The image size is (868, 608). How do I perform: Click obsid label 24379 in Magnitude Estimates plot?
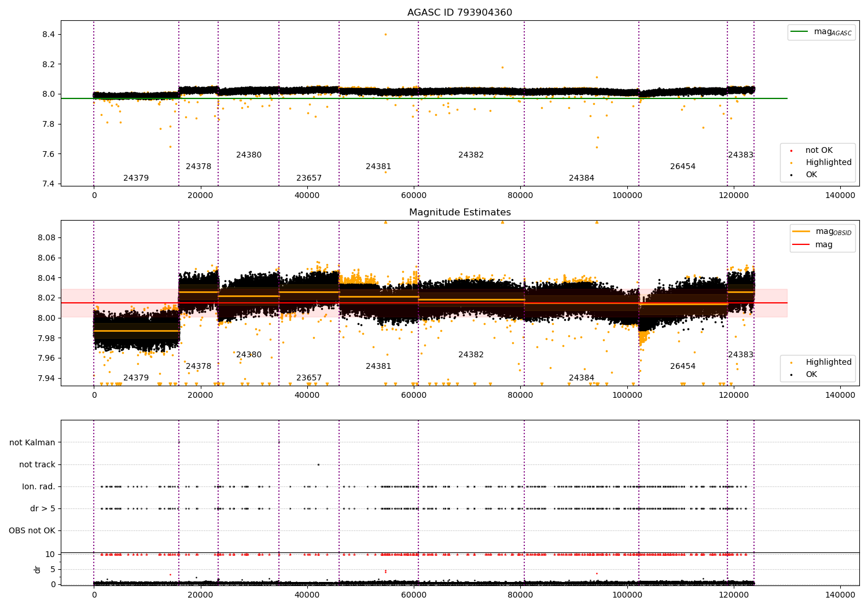[x=136, y=378]
